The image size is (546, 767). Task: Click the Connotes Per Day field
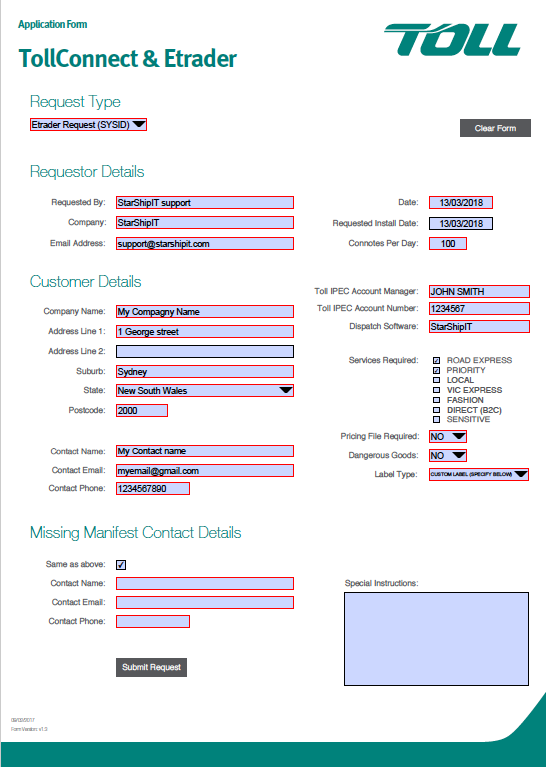[x=448, y=244]
